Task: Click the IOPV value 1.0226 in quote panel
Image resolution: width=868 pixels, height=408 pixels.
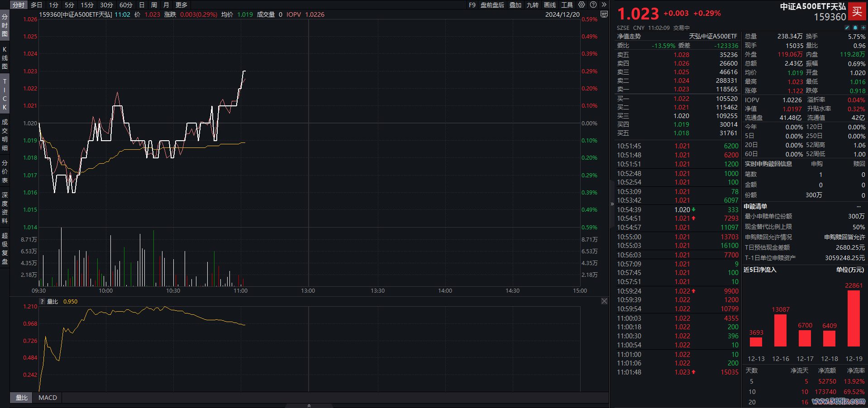Action: coord(792,100)
